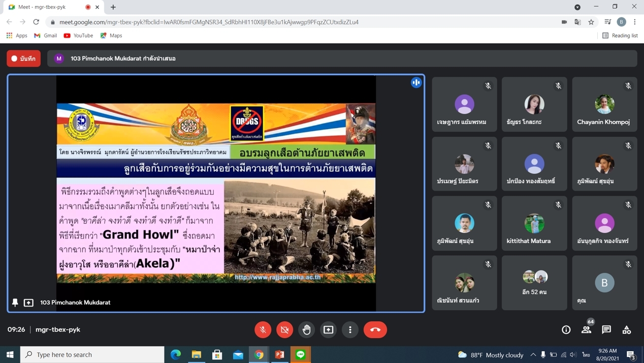
Task: Select Chayanin Khompoj participant tile
Action: click(604, 105)
